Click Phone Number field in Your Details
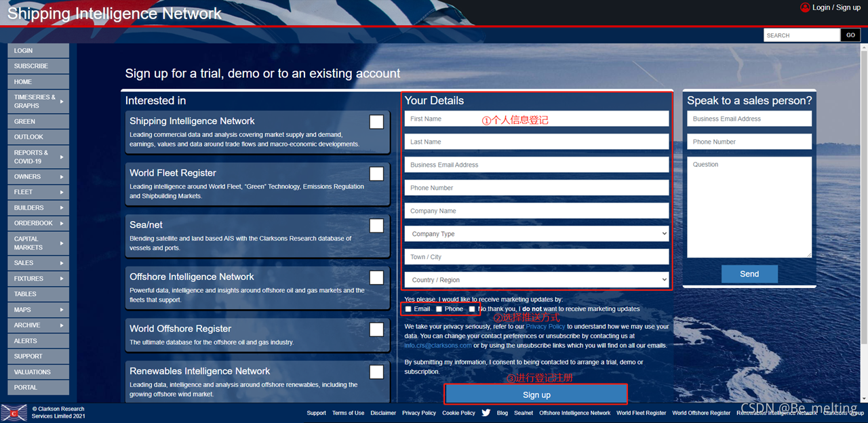This screenshot has width=868, height=423. 537,188
